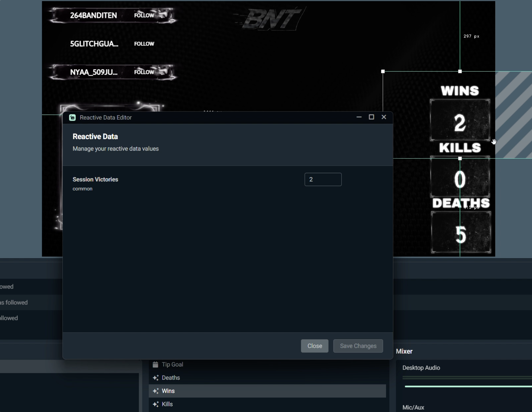Grab the top-left selection handle in preview
Screen dimensions: 532x412
(x=383, y=71)
